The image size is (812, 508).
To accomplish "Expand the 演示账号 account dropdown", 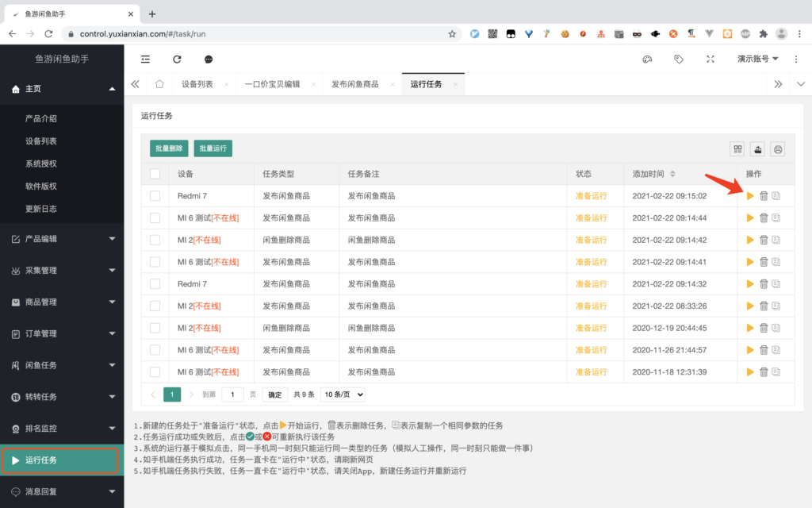I will (757, 59).
